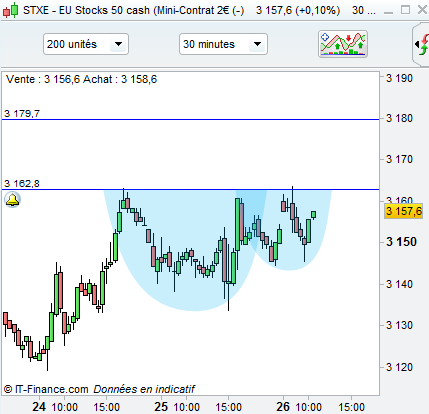Click the 3 130 price axis label
Image resolution: width=429 pixels, height=414 pixels.
[x=399, y=325]
